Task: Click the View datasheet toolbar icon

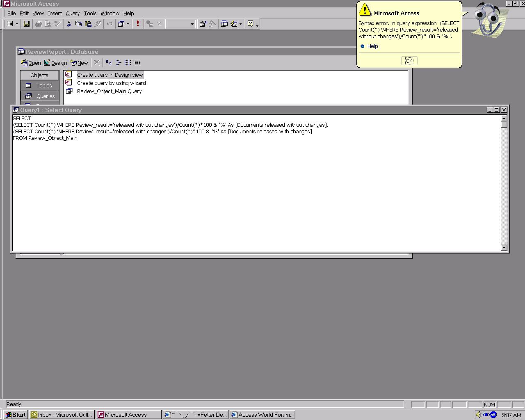Action: 10,24
